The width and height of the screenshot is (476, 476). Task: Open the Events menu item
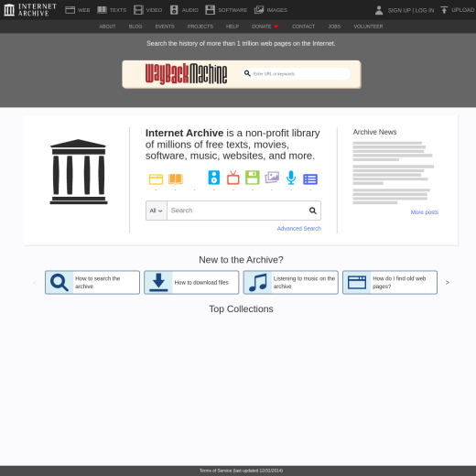(165, 27)
